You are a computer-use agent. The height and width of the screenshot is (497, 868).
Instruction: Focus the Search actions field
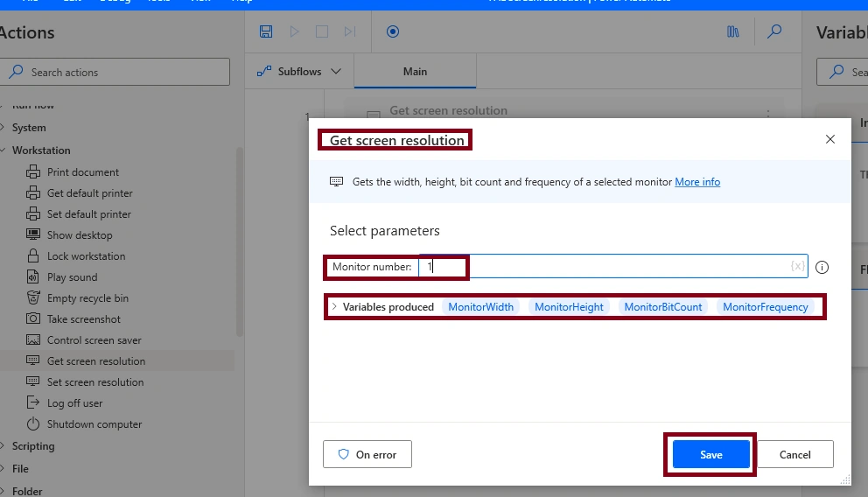click(115, 72)
